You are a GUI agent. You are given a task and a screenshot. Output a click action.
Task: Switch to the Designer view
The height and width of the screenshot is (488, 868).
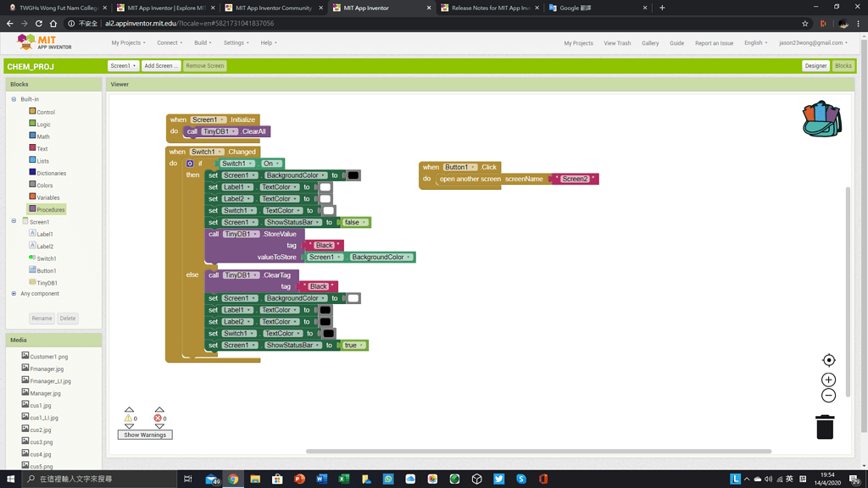point(815,65)
